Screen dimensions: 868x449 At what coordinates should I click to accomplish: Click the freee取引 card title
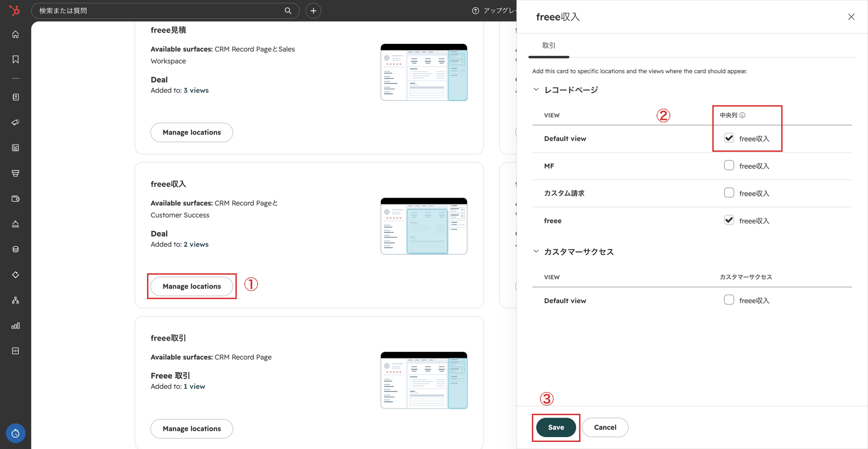click(x=168, y=338)
